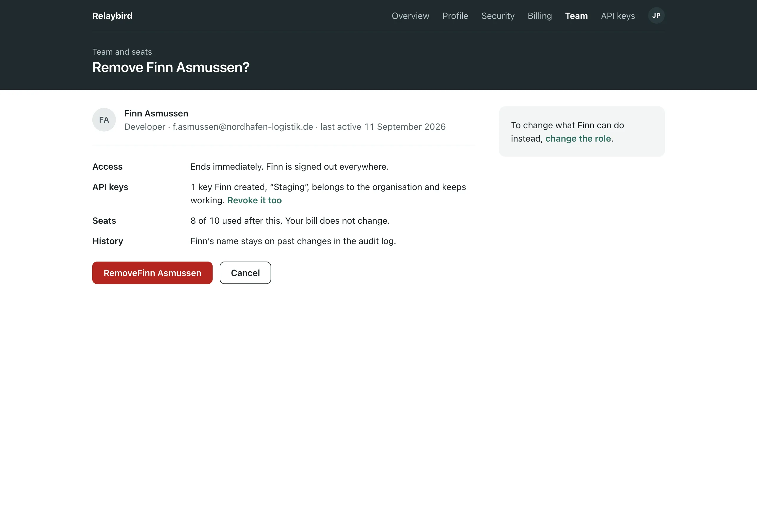
Task: Click the Revoke it too link
Action: pos(255,200)
